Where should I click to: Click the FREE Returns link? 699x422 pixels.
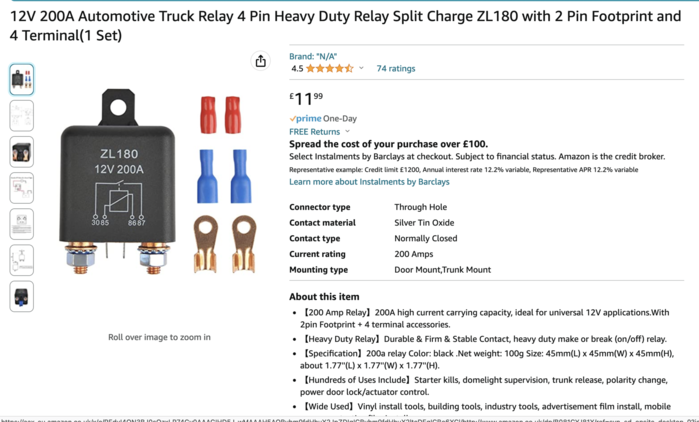point(314,131)
